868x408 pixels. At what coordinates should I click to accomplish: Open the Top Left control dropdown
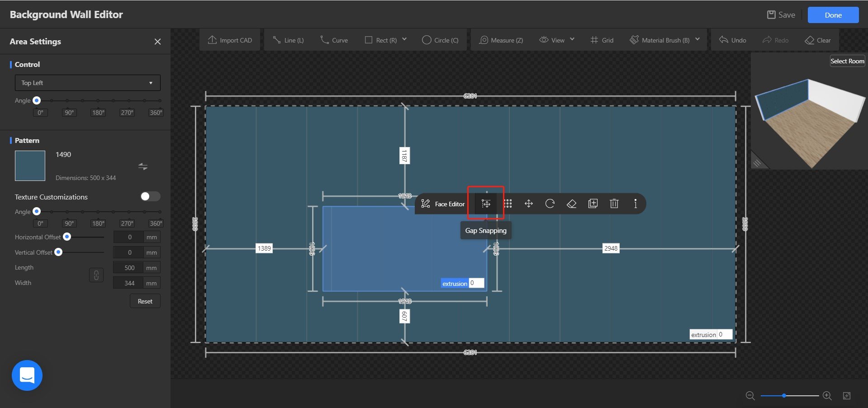pos(87,83)
